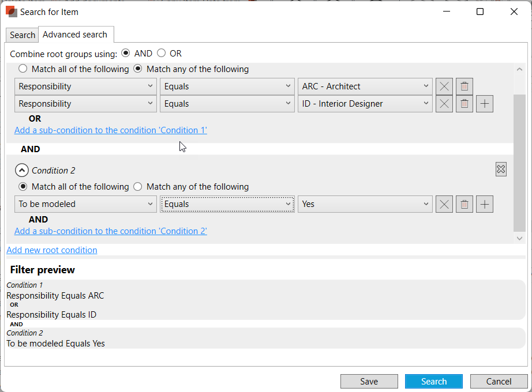Switch to the Search tab
The image size is (532, 392).
click(23, 35)
